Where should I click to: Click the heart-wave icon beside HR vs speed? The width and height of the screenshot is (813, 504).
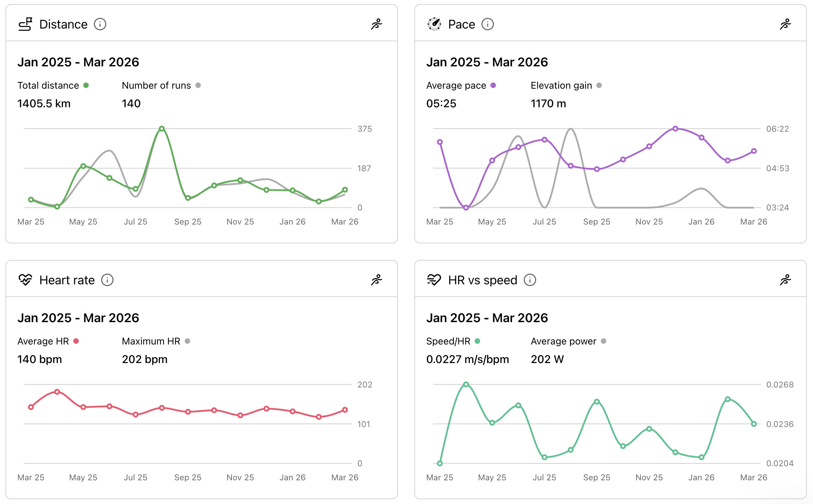[434, 280]
